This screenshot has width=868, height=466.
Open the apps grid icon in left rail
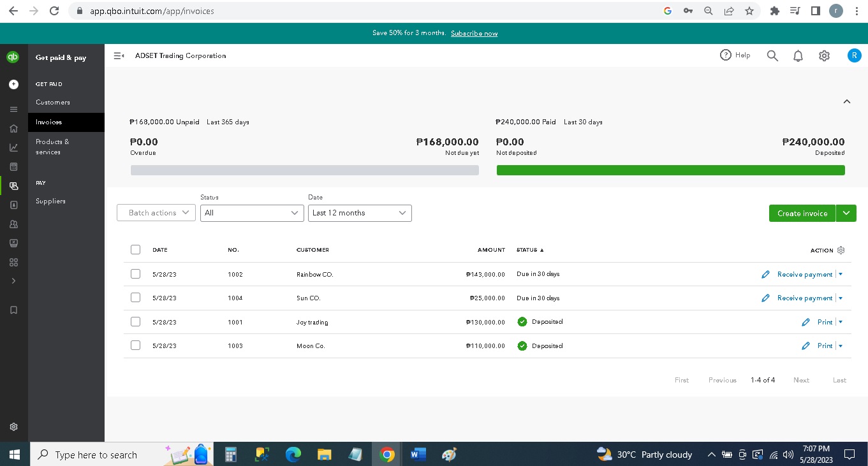[13, 262]
